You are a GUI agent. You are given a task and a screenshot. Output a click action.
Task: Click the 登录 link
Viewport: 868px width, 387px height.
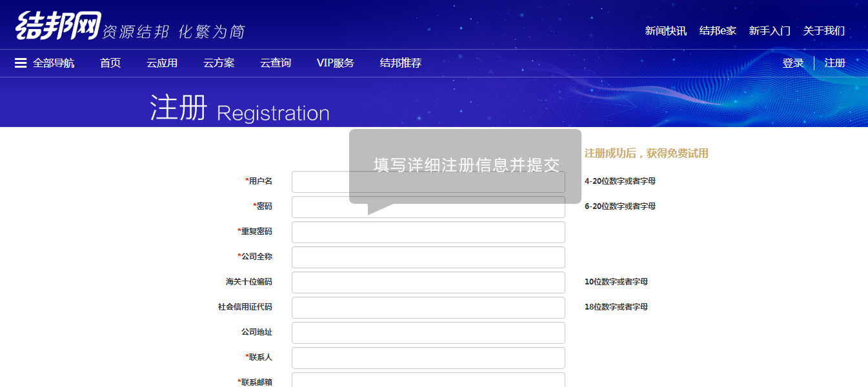793,63
